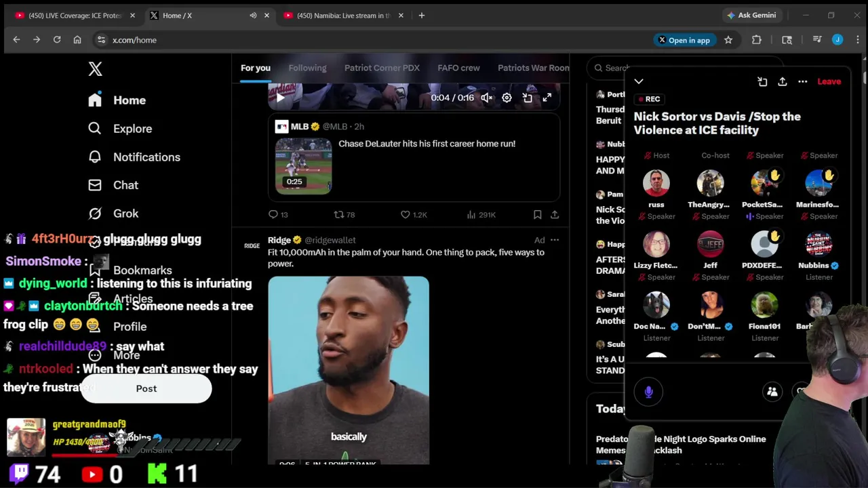Mute the Home / X browser tab
Image resolution: width=868 pixels, height=488 pixels.
[253, 16]
